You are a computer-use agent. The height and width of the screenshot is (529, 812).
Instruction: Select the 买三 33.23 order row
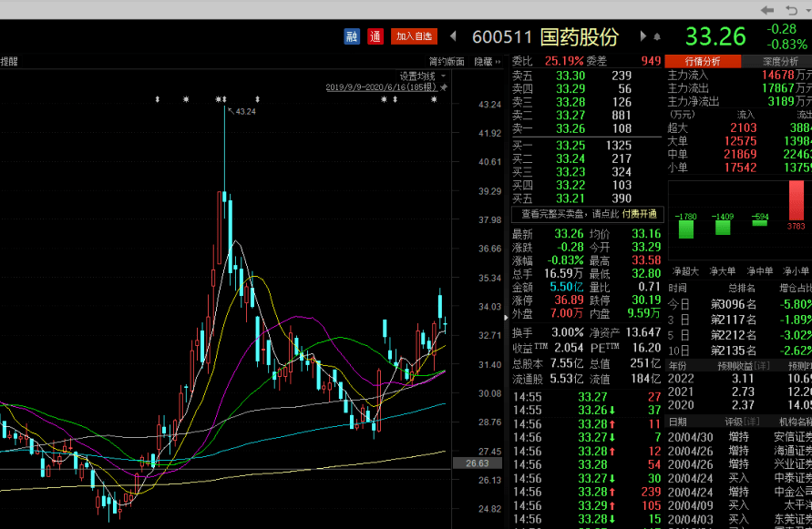coord(586,172)
